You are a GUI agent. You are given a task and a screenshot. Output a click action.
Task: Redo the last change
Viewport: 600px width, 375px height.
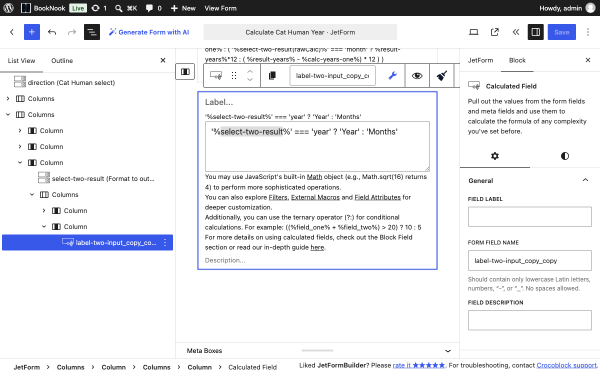tap(72, 32)
